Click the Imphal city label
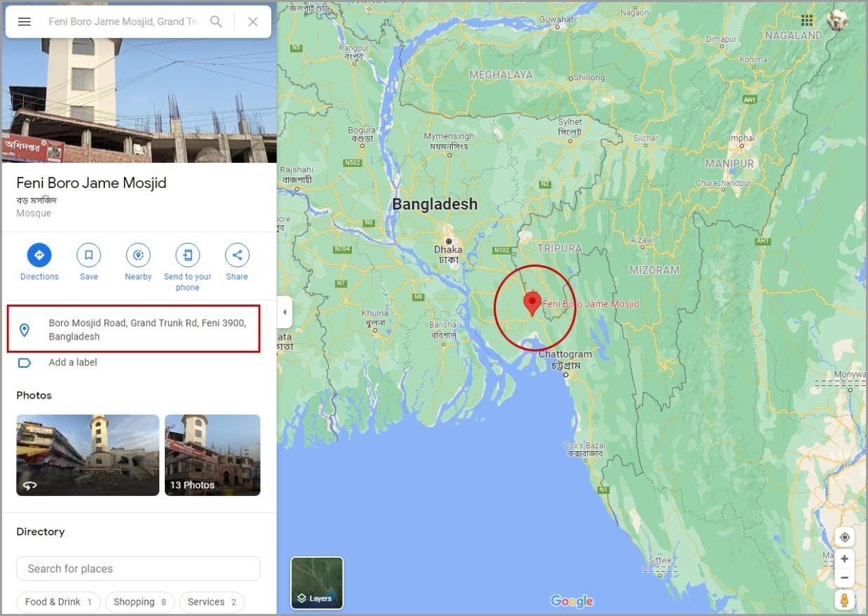Screen dimensions: 868x616 741,138
